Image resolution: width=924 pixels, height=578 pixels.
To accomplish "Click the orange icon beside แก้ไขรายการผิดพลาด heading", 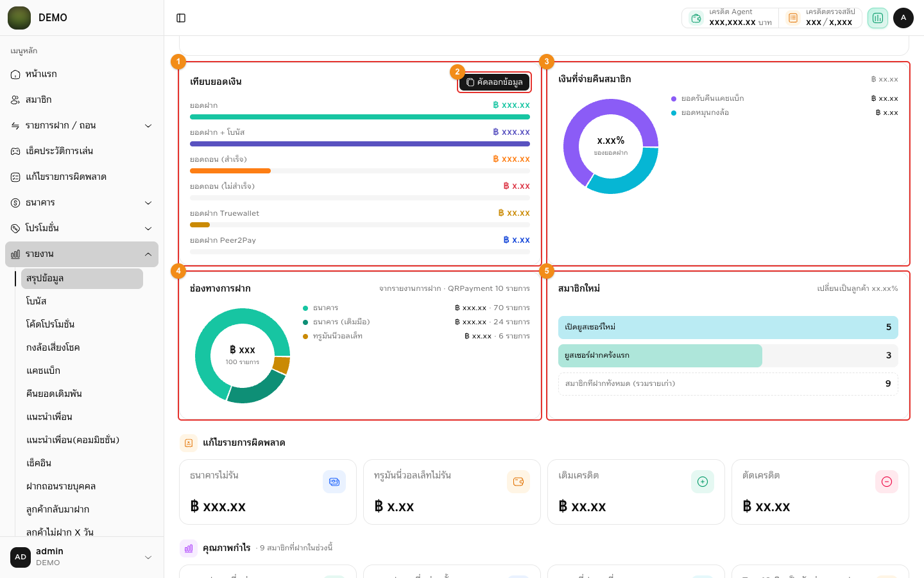I will (x=189, y=443).
